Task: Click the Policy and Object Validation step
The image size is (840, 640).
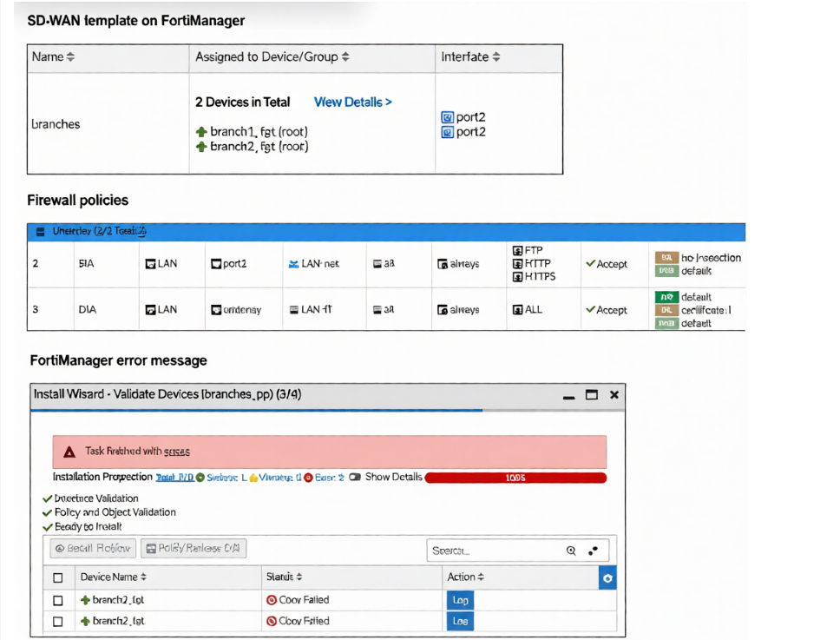Action: (109, 512)
